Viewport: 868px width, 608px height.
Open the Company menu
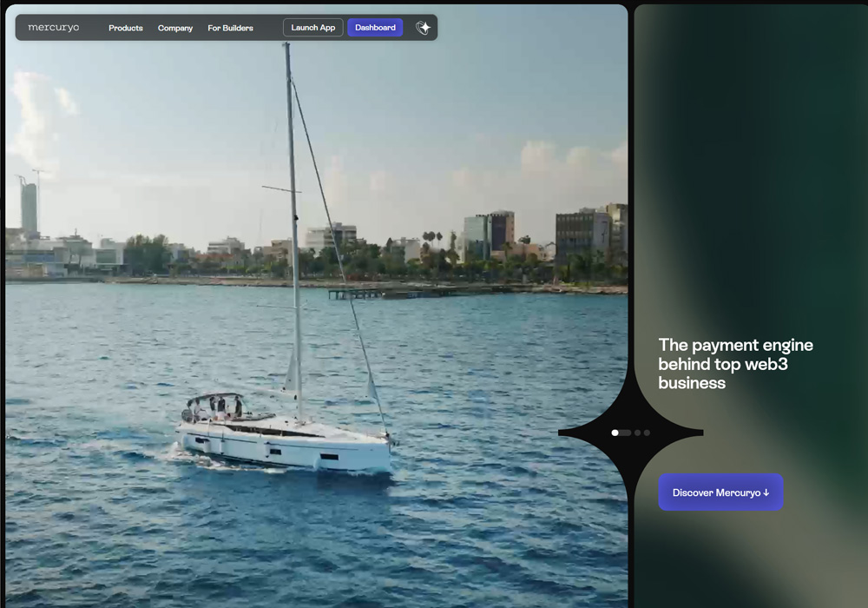tap(175, 28)
